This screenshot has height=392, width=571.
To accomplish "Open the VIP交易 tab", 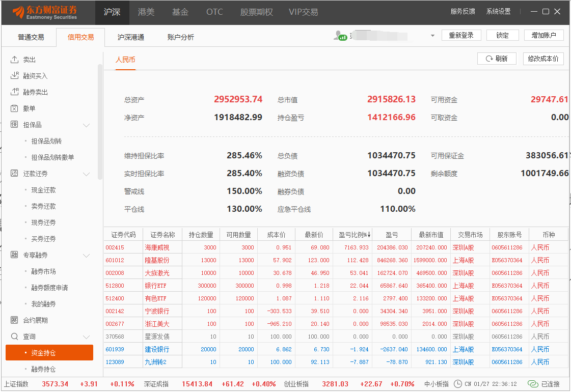I will tap(304, 12).
